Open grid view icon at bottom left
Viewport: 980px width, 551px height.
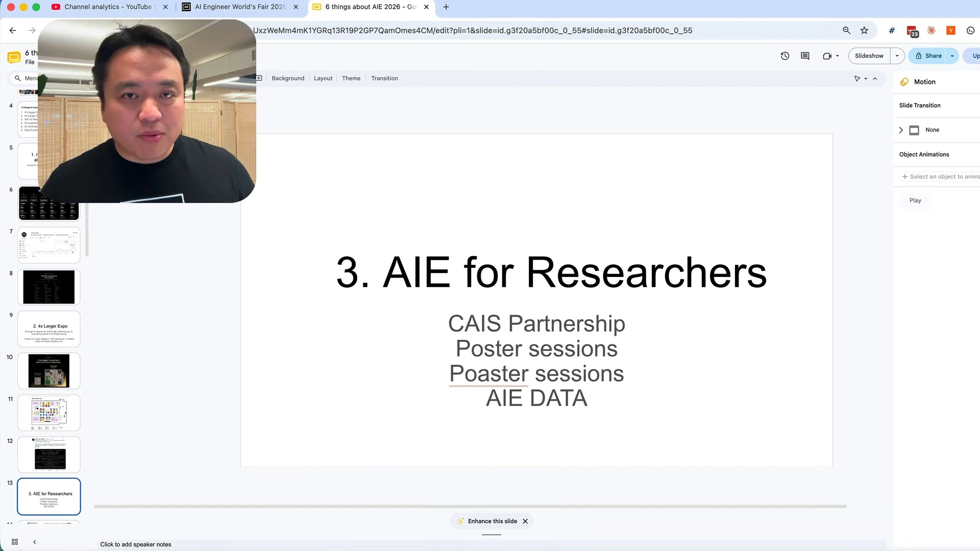point(15,542)
